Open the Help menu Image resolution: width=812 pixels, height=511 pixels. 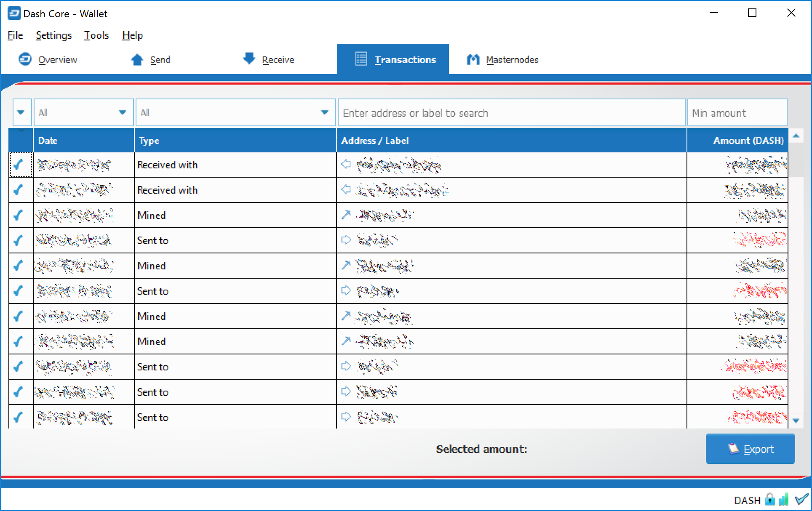click(133, 35)
